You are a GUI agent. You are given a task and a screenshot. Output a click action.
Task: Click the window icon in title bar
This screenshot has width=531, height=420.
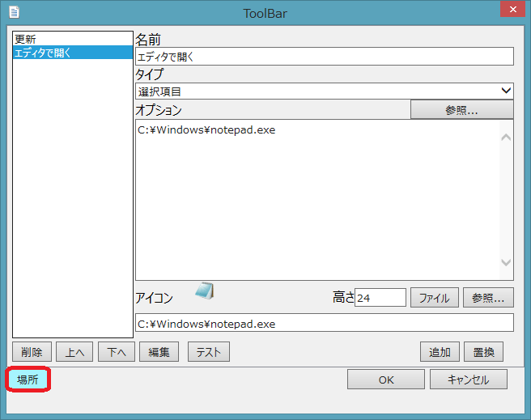pyautogui.click(x=14, y=12)
